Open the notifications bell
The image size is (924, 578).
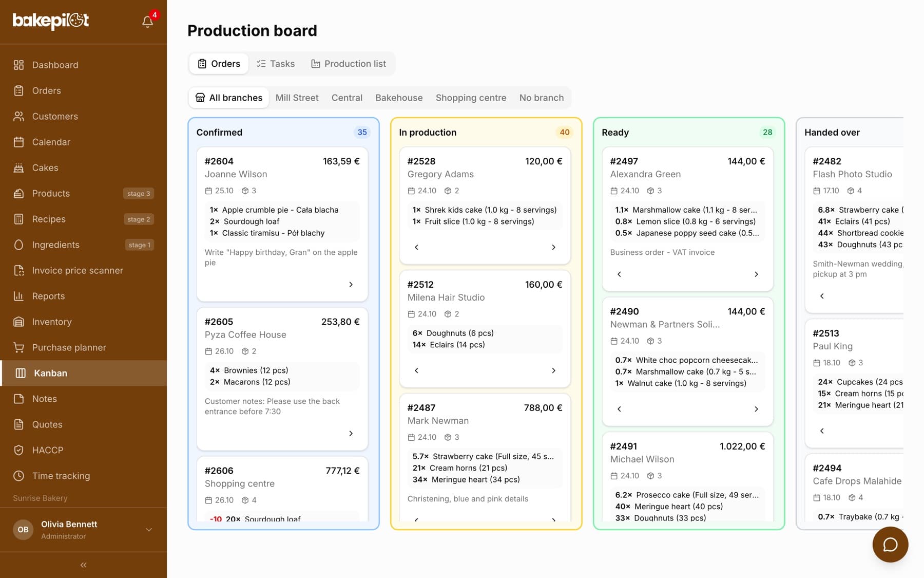coord(147,22)
